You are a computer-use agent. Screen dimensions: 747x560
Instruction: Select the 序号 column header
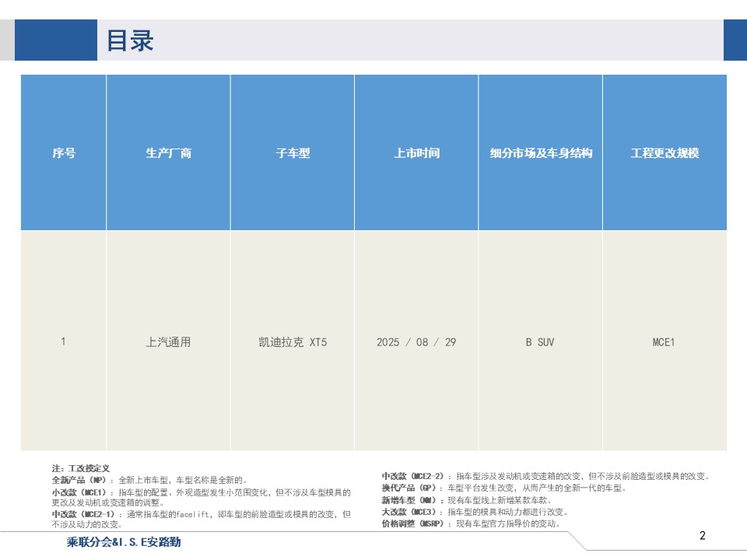[x=64, y=153]
